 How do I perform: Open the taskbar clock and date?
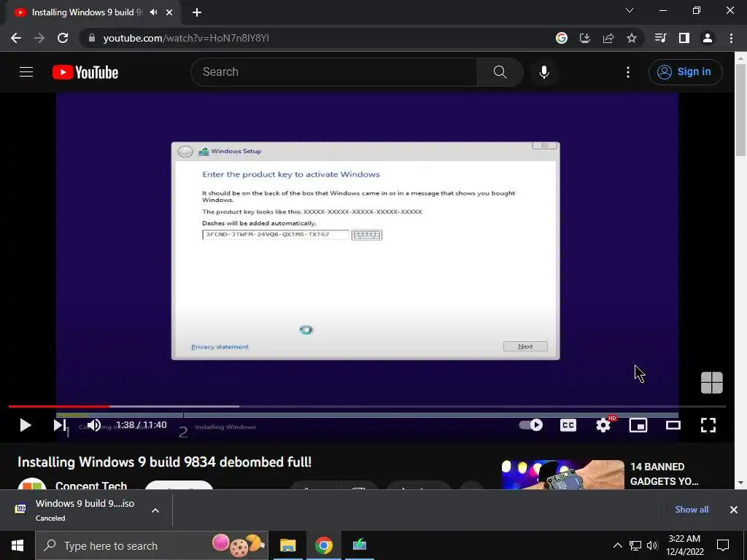(684, 545)
